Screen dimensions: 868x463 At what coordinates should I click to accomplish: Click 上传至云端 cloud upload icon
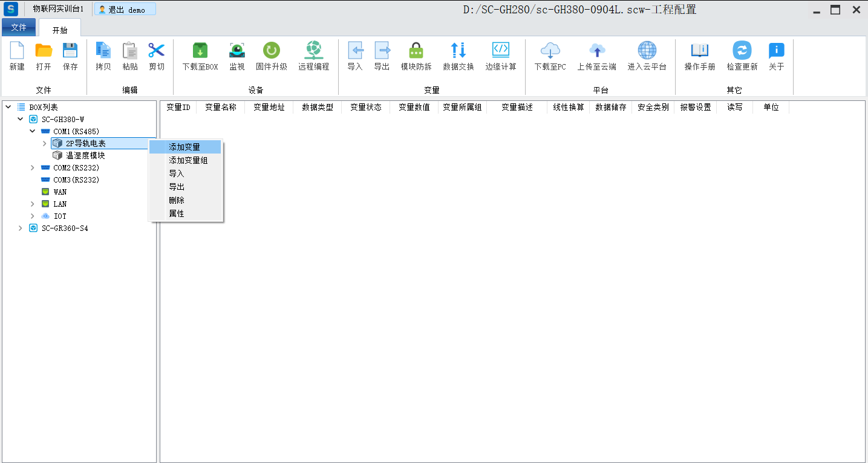[x=596, y=51]
